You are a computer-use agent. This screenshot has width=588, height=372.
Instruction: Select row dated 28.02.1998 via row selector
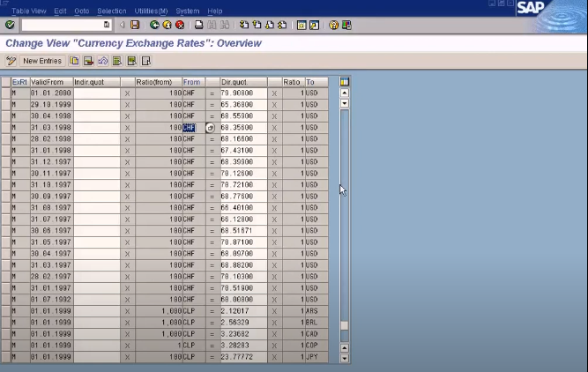tap(5, 138)
